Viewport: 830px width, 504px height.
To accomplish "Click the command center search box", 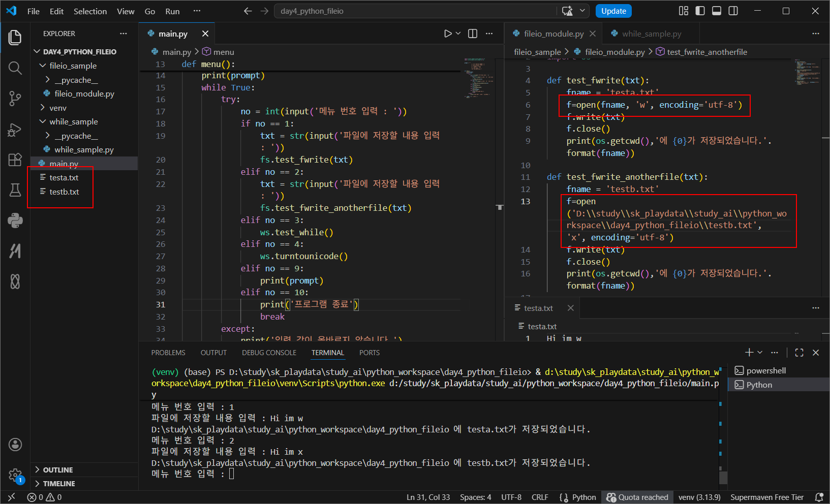I will click(x=416, y=11).
